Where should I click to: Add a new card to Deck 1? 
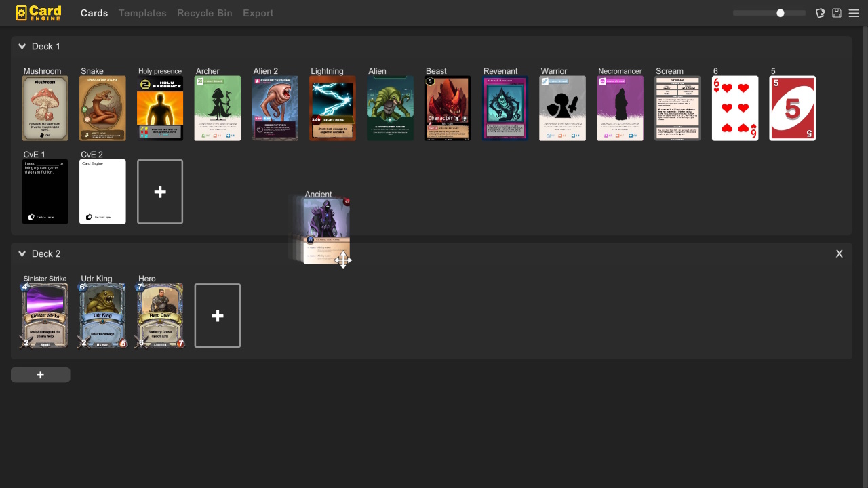[160, 192]
